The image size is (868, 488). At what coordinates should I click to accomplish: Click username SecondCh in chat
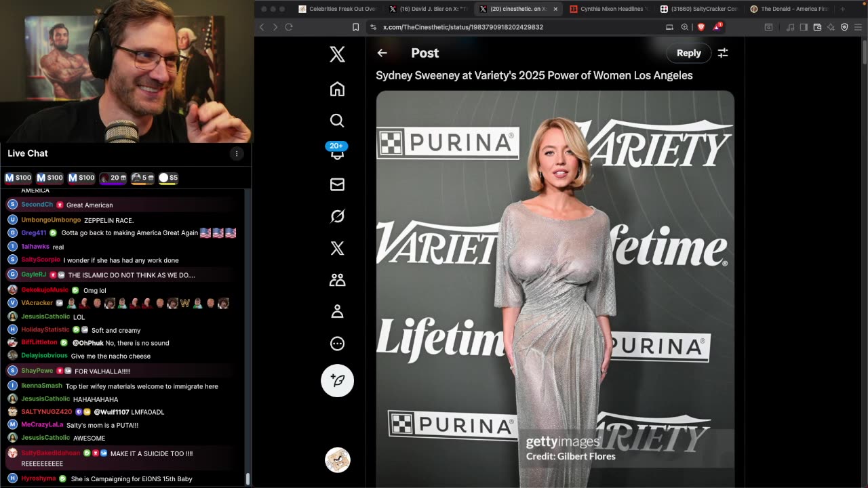coord(37,205)
